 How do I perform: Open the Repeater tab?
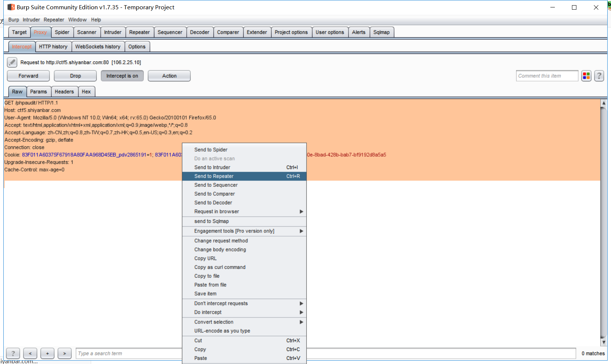(139, 32)
